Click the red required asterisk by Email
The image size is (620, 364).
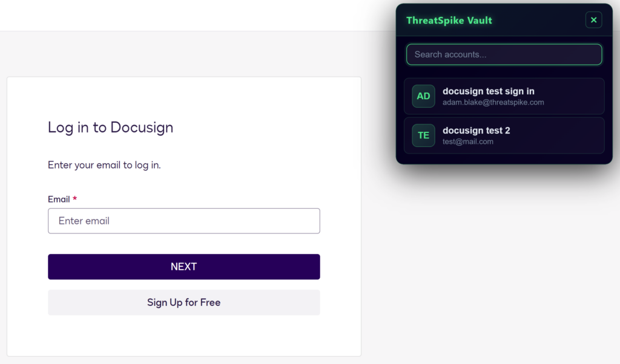[75, 199]
